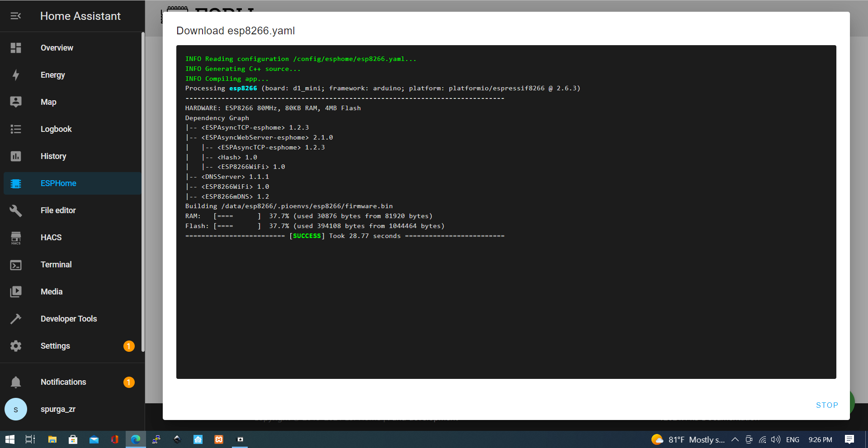Select ESPHome in the sidebar
Screen dimensions: 868x448
click(x=72, y=183)
